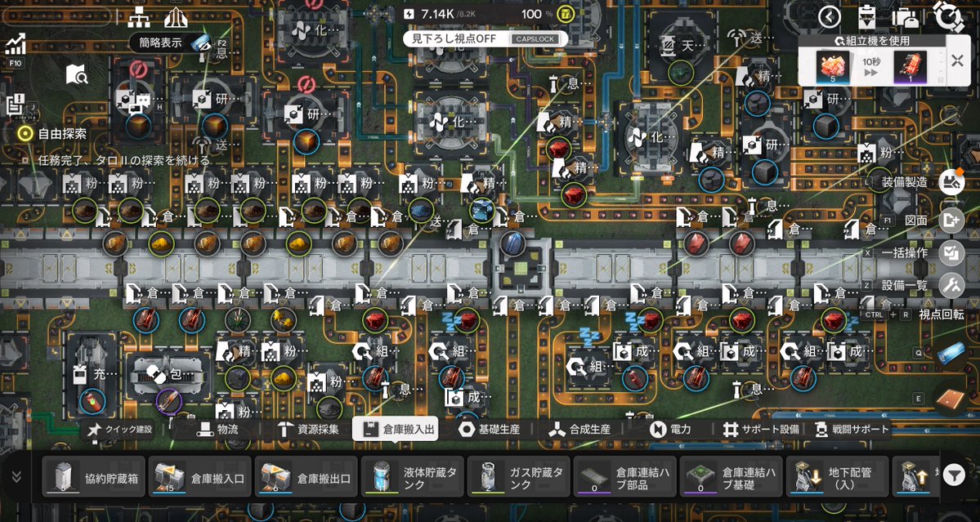The height and width of the screenshot is (522, 980).
Task: Open the backpack storage icon at top right
Action: pos(906,17)
